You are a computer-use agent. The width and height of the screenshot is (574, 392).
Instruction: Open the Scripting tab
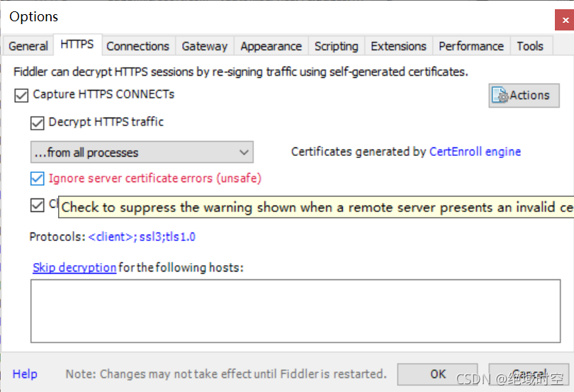point(336,46)
